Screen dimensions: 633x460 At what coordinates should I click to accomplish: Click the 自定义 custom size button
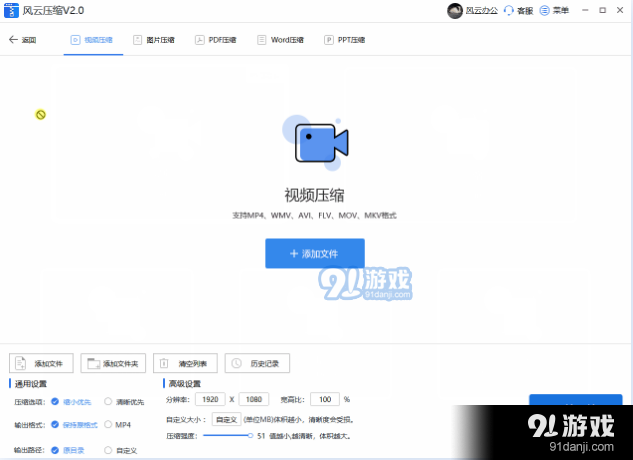(226, 419)
